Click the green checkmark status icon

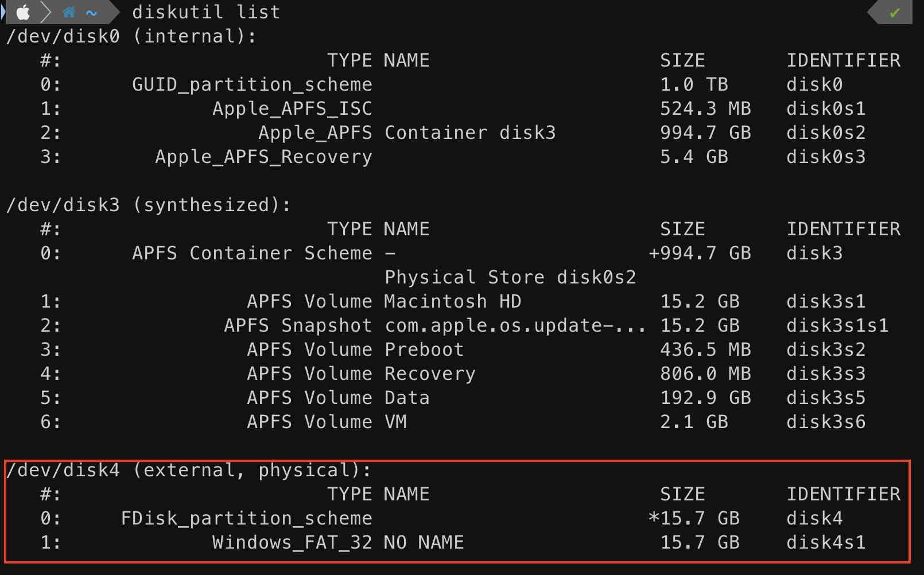point(894,12)
